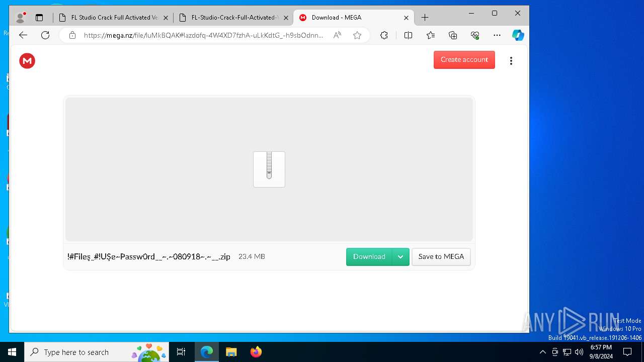This screenshot has width=644, height=362.
Task: Click the 23.4 MB file size
Action: pyautogui.click(x=252, y=256)
